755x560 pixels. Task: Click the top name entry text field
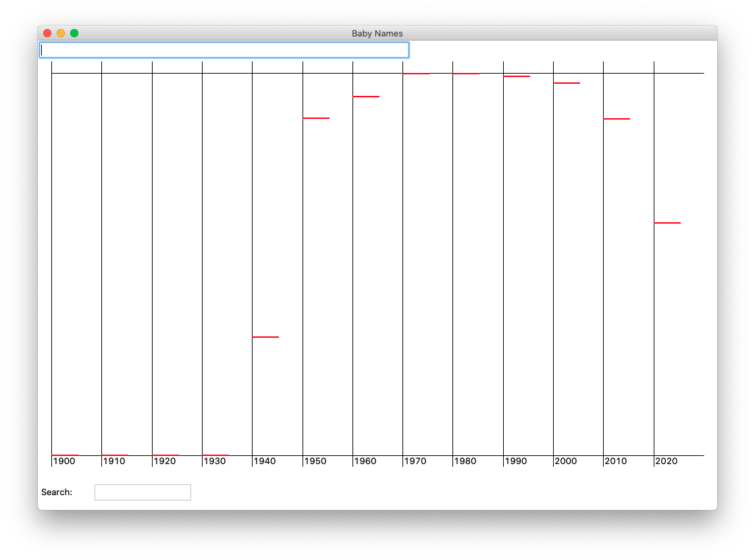coord(224,50)
